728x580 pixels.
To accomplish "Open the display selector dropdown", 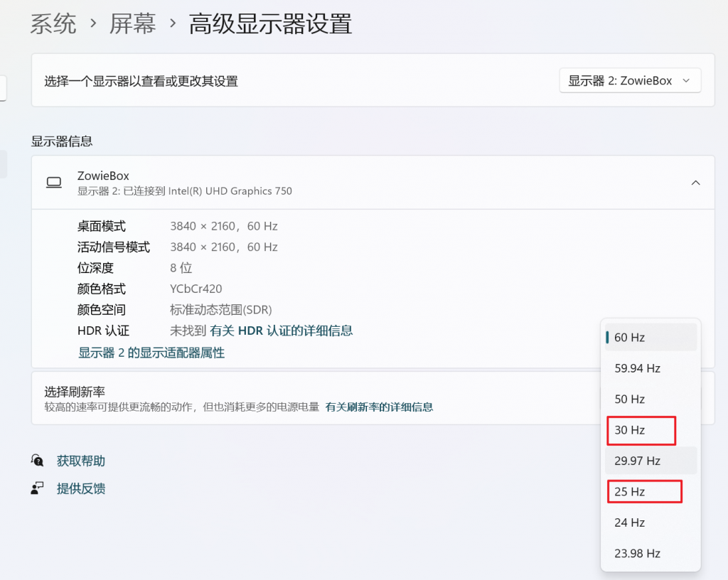I will pyautogui.click(x=630, y=81).
